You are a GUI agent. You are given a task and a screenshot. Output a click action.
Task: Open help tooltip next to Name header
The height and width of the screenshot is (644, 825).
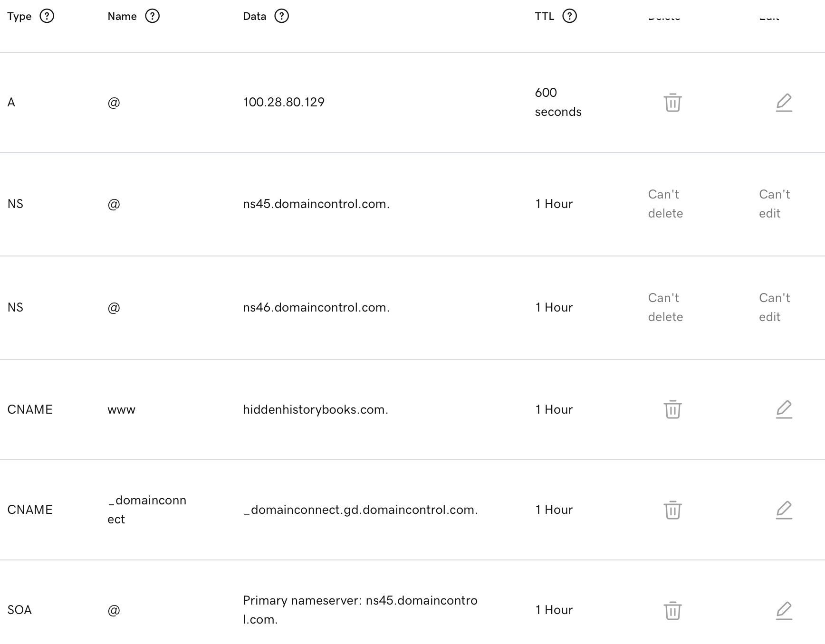pyautogui.click(x=152, y=16)
